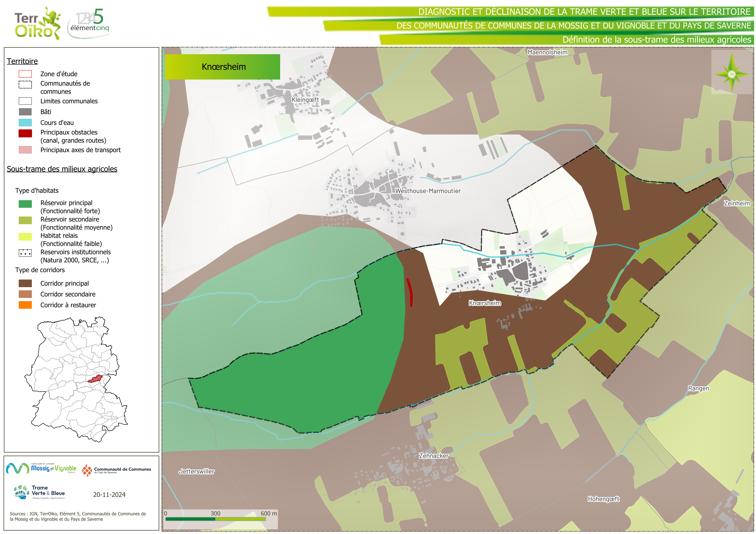The height and width of the screenshot is (534, 756).
Task: Click the Corridor à restaurer orange swatch
Action: 25,305
